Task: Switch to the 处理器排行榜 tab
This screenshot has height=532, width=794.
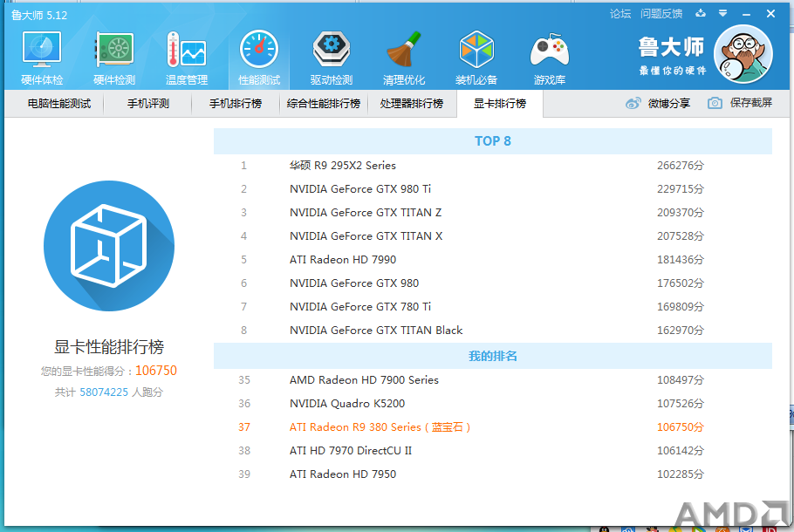Action: (412, 104)
